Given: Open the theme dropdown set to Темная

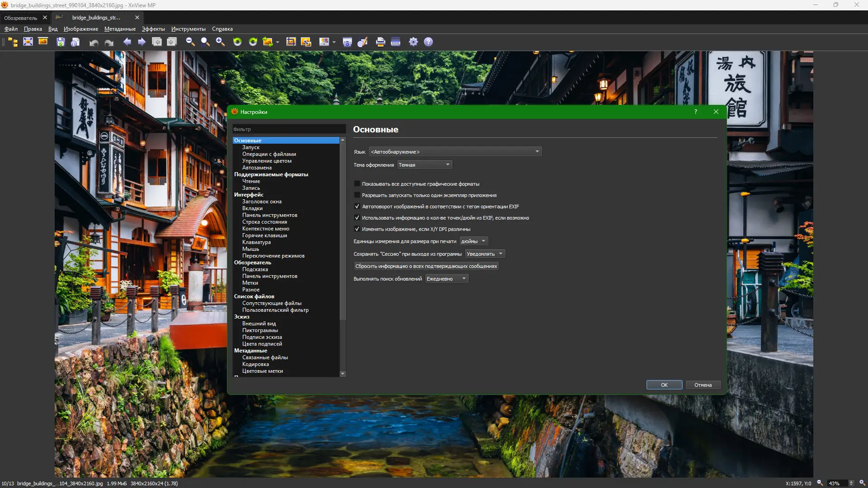Looking at the screenshot, I should pyautogui.click(x=425, y=165).
